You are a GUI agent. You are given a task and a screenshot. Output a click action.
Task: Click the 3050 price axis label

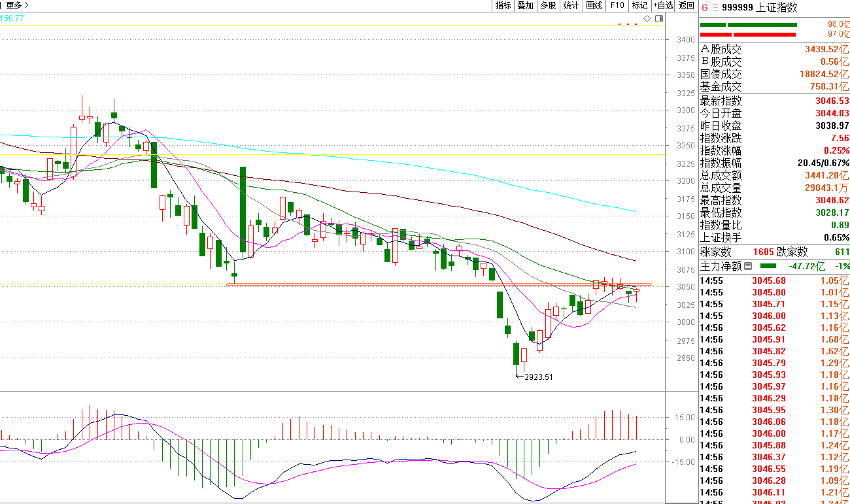click(x=686, y=287)
